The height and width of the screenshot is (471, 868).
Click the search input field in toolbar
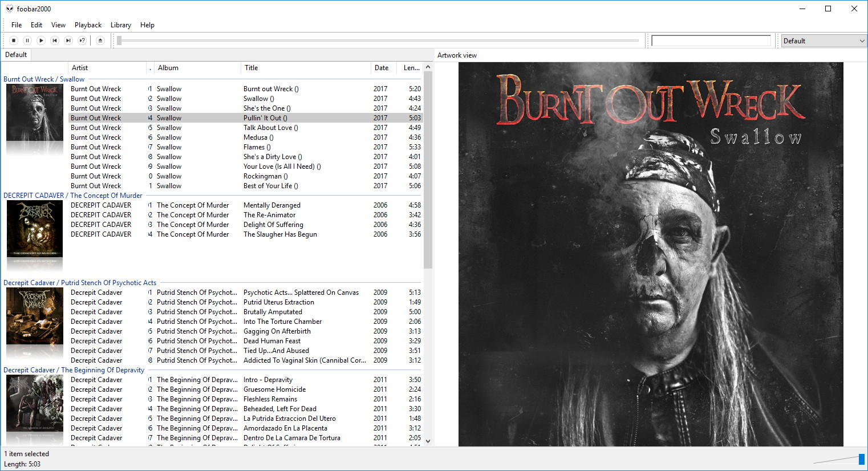(711, 41)
